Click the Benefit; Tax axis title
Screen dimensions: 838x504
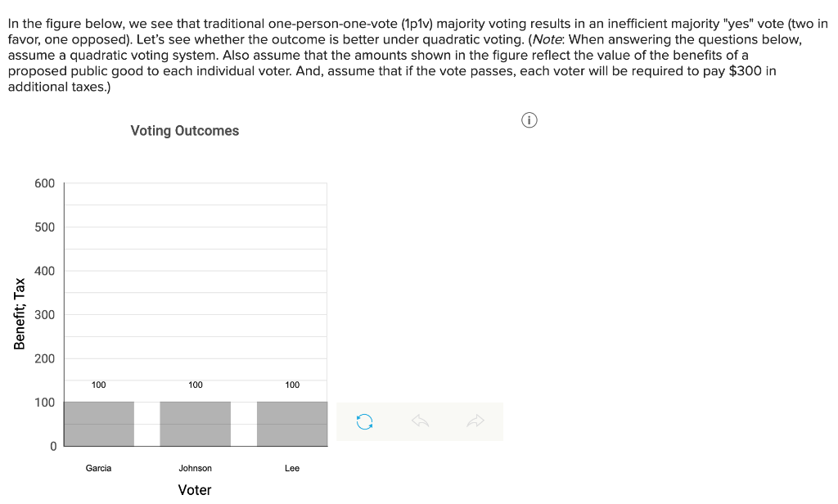pos(18,313)
